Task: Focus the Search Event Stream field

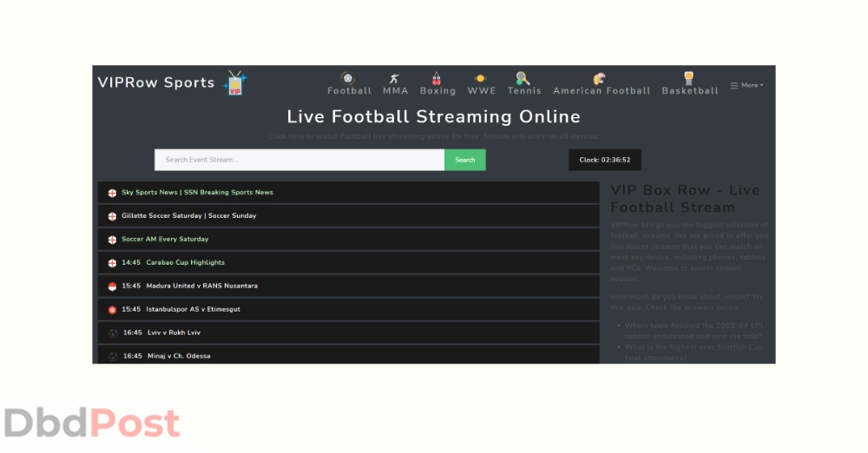Action: click(299, 160)
